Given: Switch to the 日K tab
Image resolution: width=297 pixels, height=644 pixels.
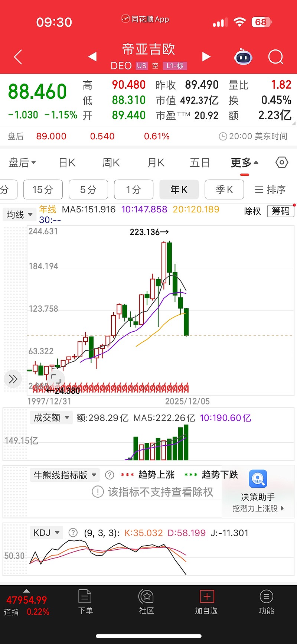Looking at the screenshot, I should (67, 163).
